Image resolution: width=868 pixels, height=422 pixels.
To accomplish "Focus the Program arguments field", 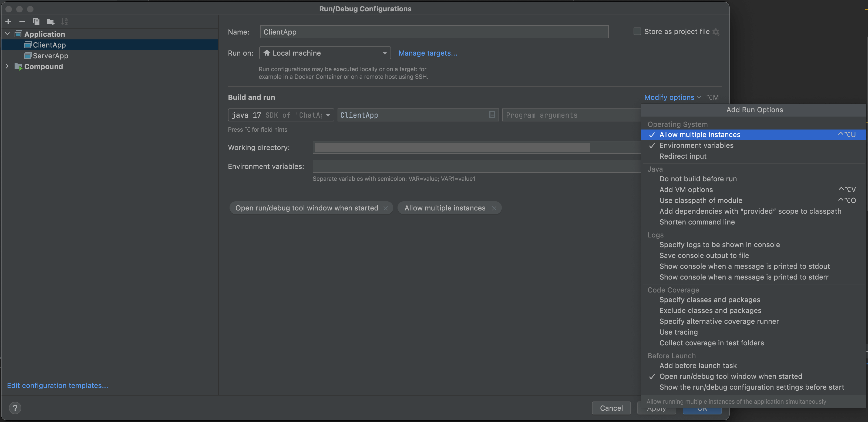I will point(571,115).
